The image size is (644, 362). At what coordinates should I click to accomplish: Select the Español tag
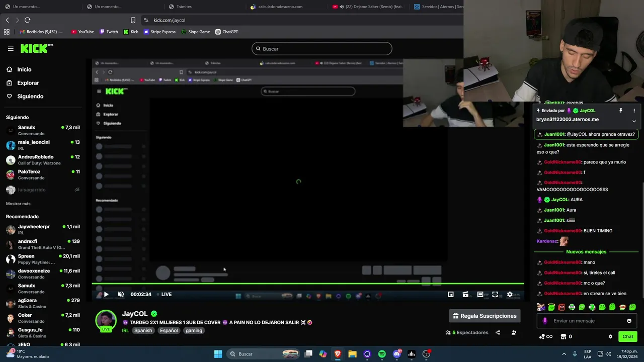coord(169,330)
